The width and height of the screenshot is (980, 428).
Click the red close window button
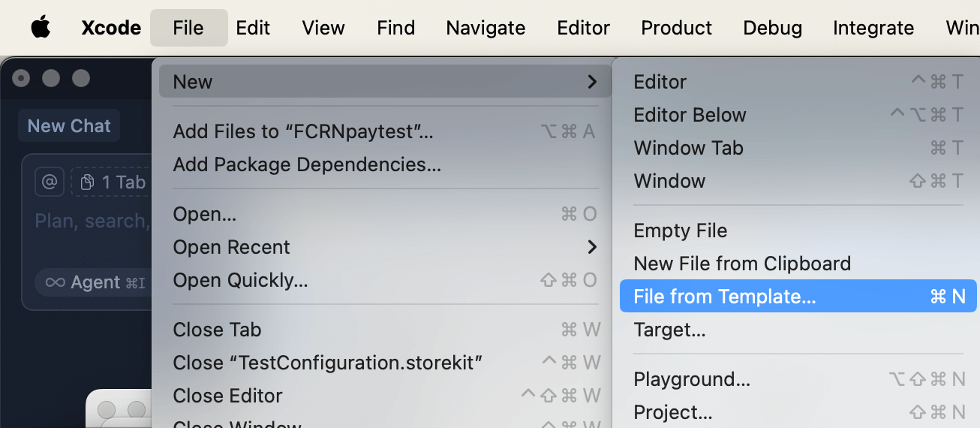[21, 78]
